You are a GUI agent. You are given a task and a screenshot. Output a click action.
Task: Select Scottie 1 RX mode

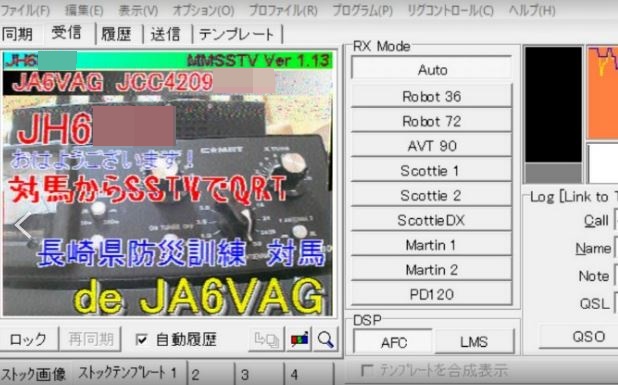point(432,171)
